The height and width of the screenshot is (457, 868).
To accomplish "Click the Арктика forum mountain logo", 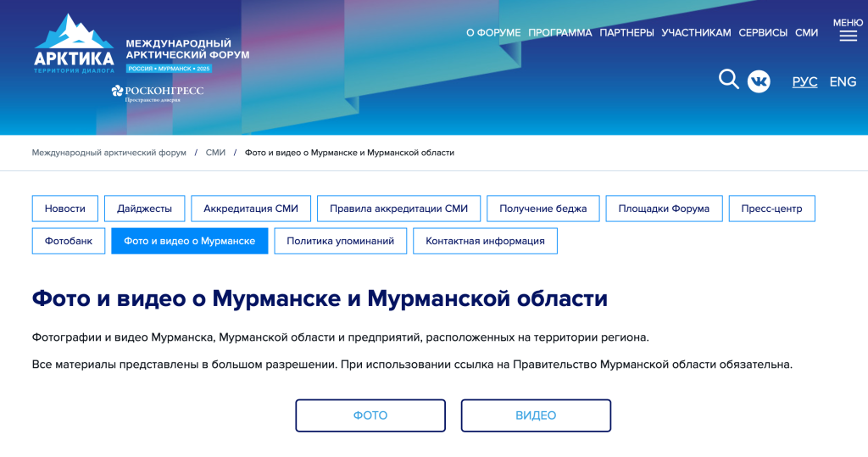I will [75, 44].
